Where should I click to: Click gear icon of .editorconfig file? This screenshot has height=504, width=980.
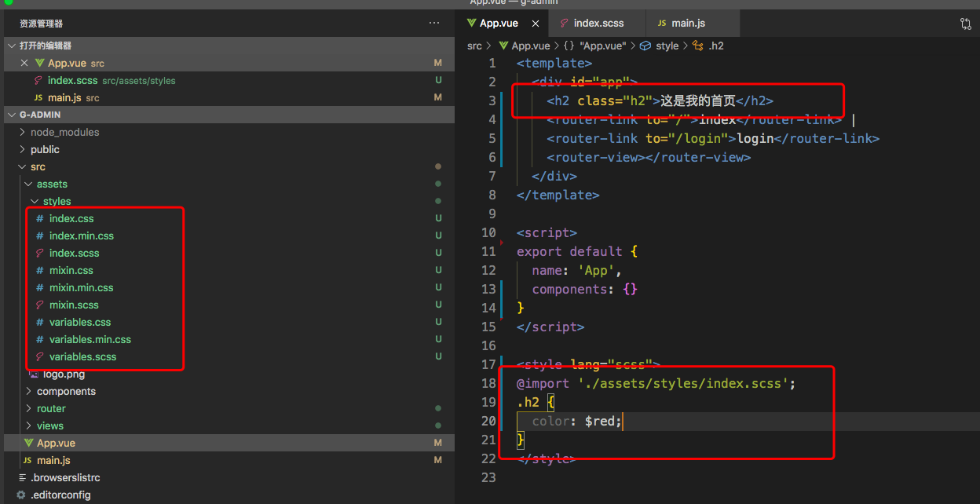point(21,495)
